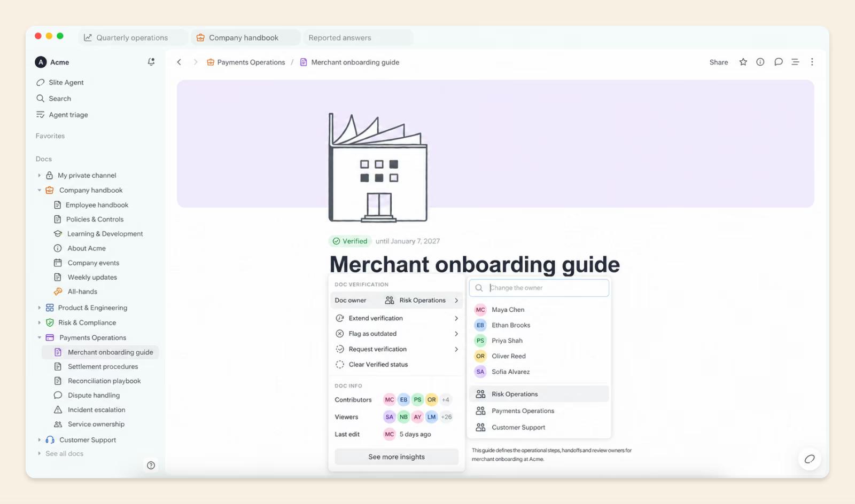Click the SA viewer avatar
855x504 pixels.
(390, 417)
